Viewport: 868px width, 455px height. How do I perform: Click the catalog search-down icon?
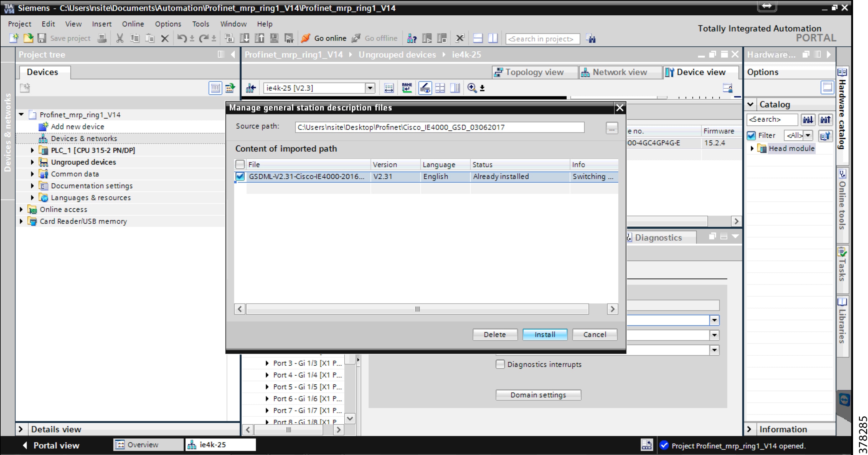(808, 120)
